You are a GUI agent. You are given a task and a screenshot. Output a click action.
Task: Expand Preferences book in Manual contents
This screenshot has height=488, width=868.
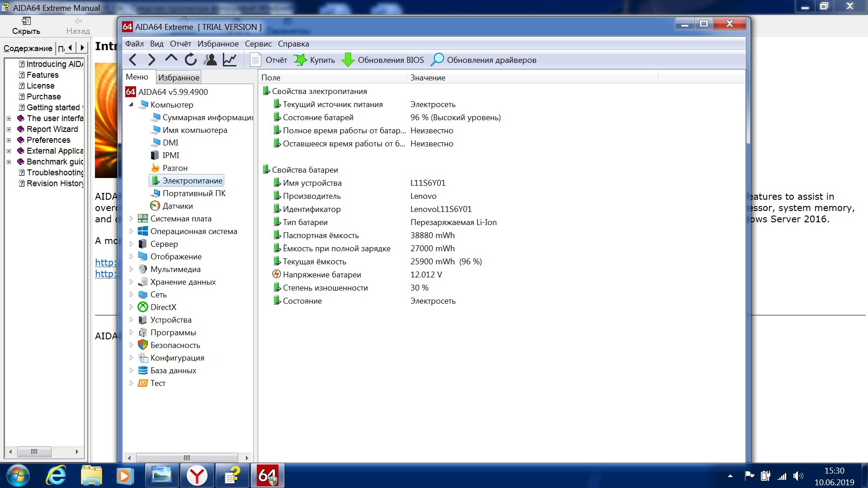pos(9,140)
